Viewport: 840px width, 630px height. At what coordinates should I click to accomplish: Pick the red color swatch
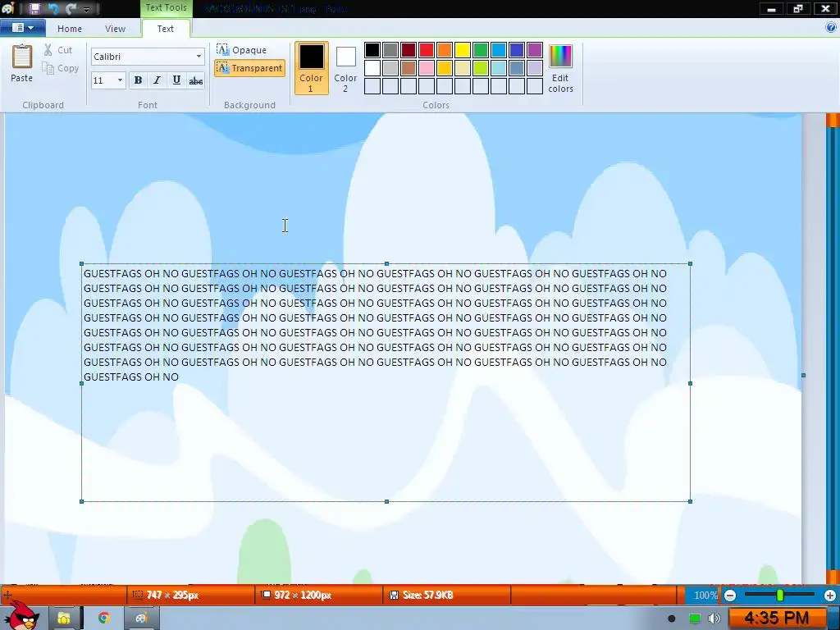click(427, 50)
